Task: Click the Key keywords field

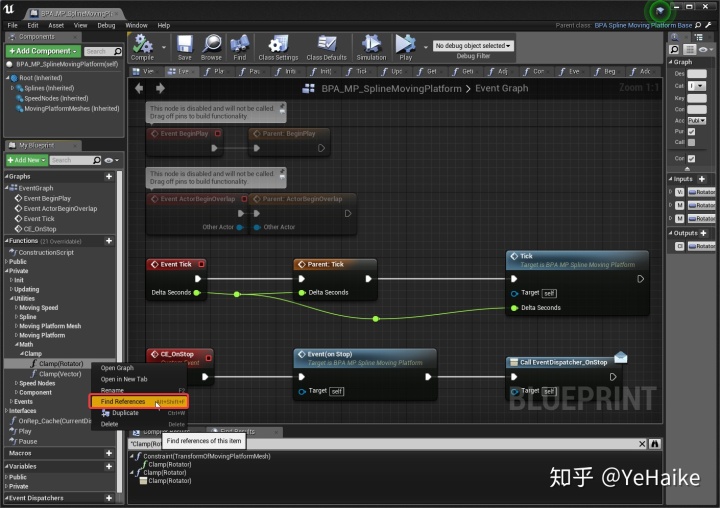Action: (x=697, y=98)
